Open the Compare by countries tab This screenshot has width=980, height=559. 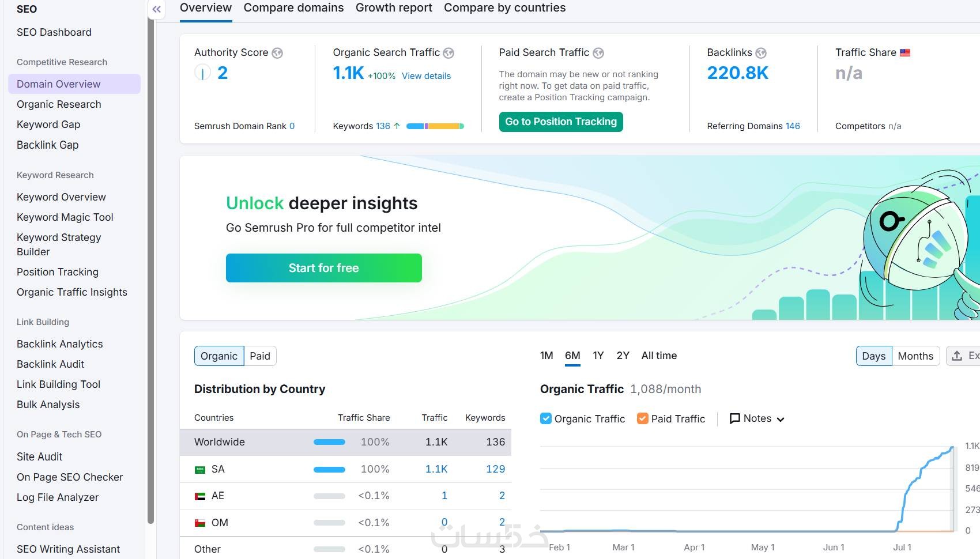click(505, 8)
